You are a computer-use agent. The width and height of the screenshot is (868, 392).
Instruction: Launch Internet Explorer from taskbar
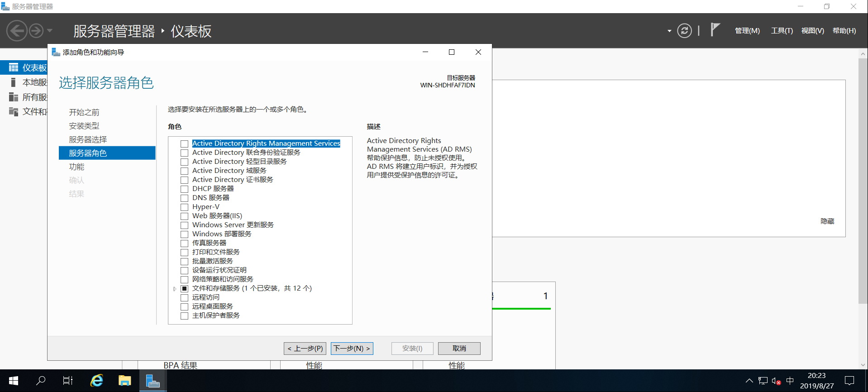[x=96, y=381]
